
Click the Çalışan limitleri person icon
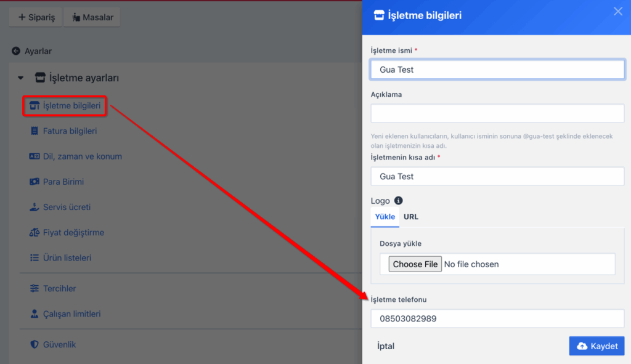(35, 314)
